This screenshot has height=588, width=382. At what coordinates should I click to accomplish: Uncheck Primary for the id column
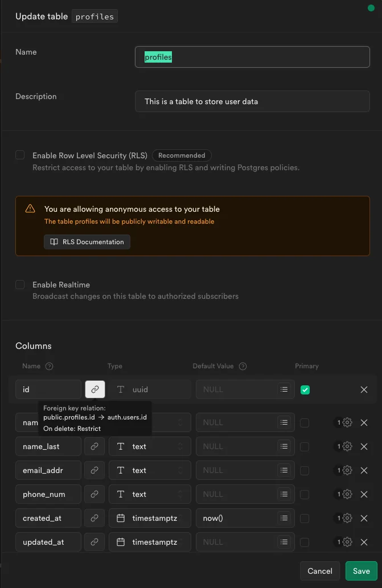[305, 389]
